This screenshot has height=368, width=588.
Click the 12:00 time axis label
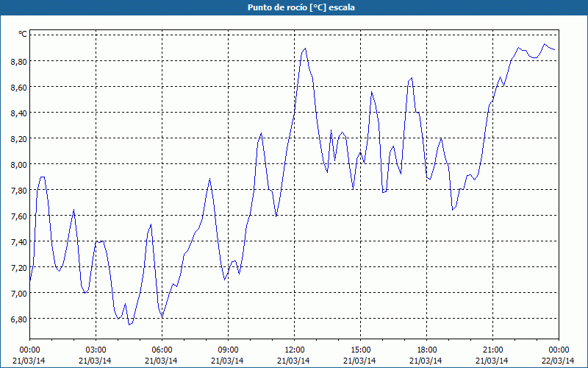click(295, 350)
